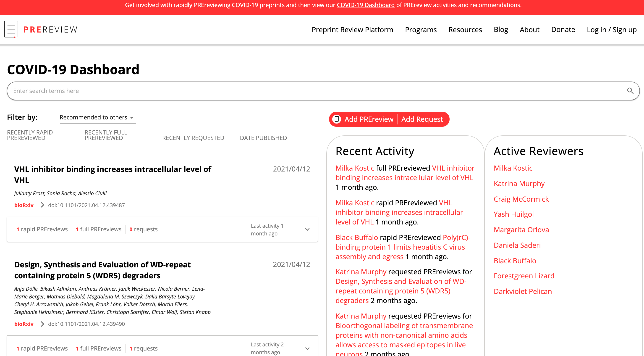Screen dimensions: 644x356
Task: Sort by Recently Full PREreviewed
Action: 106,135
